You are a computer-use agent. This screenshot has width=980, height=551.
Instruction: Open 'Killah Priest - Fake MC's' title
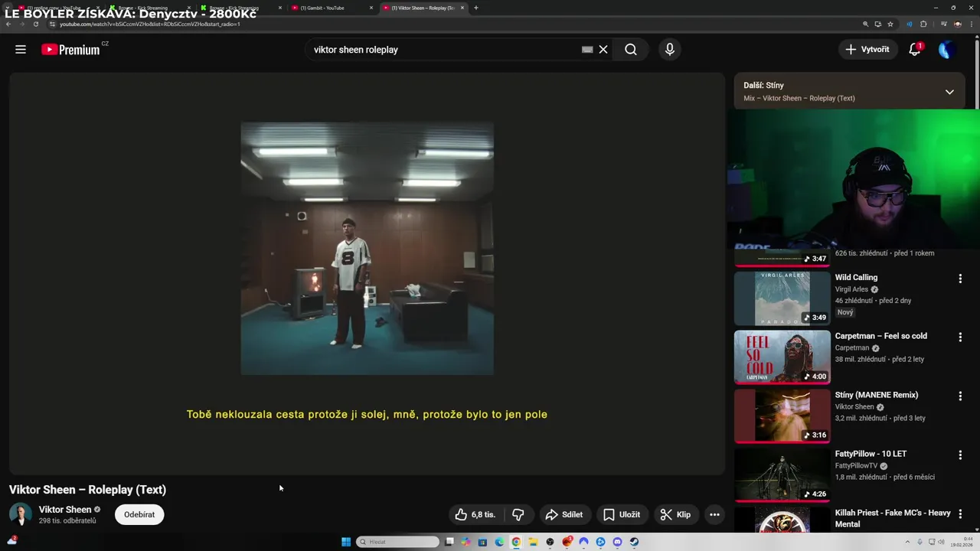tap(893, 518)
